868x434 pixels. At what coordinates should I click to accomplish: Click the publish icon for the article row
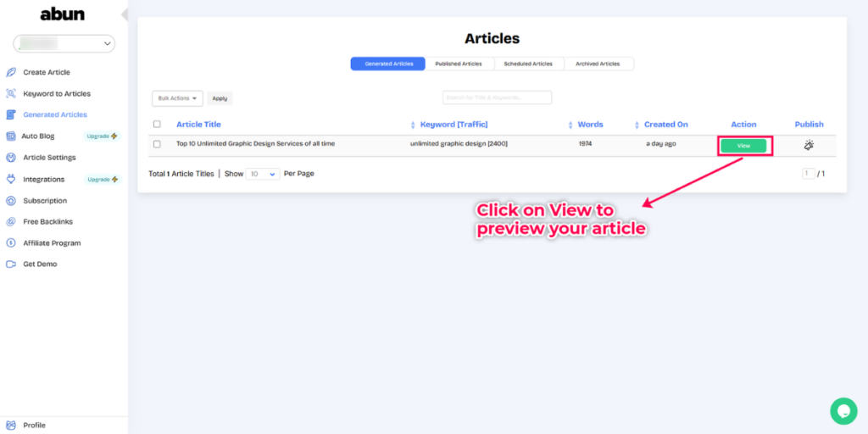809,146
